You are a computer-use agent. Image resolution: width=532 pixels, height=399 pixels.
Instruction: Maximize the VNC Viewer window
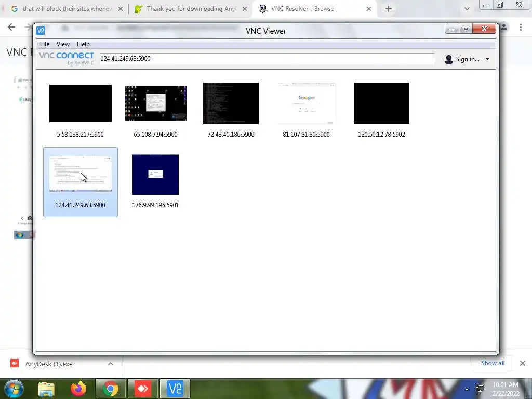click(x=466, y=29)
